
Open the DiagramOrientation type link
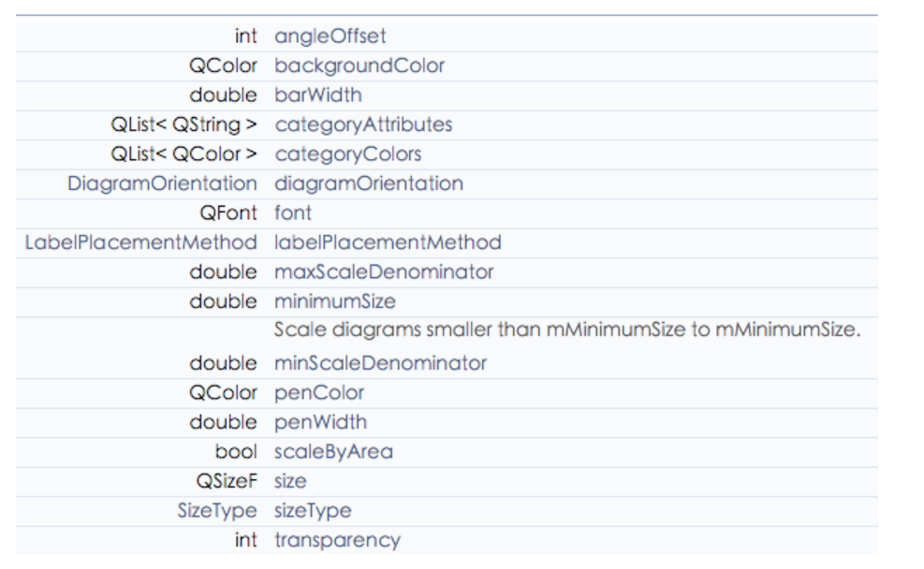[x=162, y=183]
